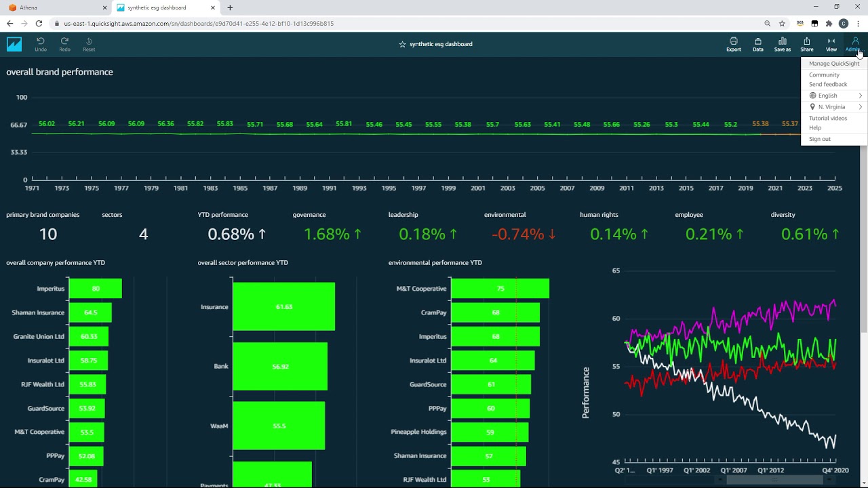Select M&T Cooperative environmental bar 75
868x488 pixels.
pyautogui.click(x=500, y=289)
